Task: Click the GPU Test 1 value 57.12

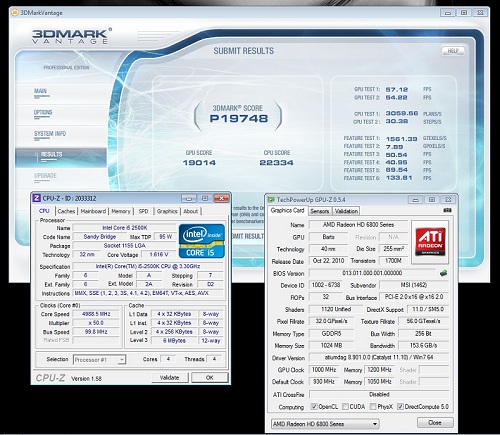Action: pos(397,90)
